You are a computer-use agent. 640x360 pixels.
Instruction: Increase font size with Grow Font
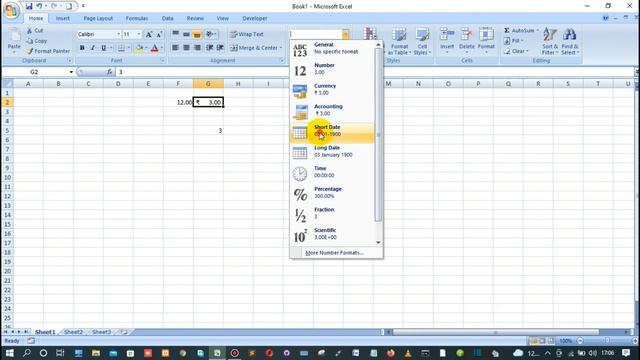coord(149,34)
